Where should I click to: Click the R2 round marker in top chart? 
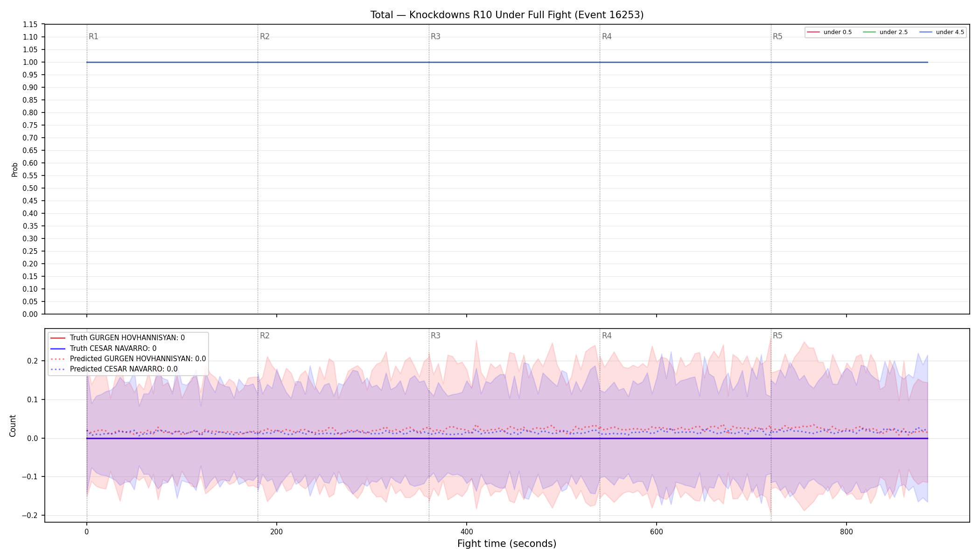pos(265,36)
